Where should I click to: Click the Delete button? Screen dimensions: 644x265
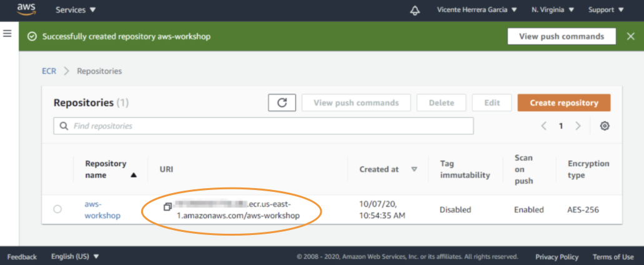441,102
